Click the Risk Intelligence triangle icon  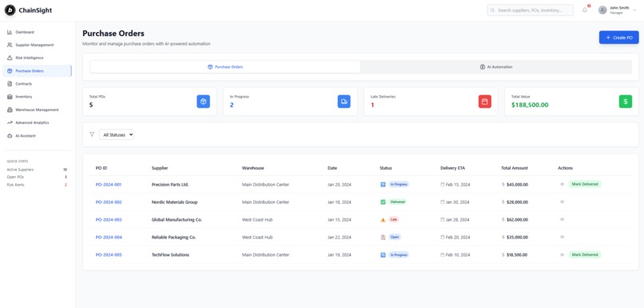point(10,58)
